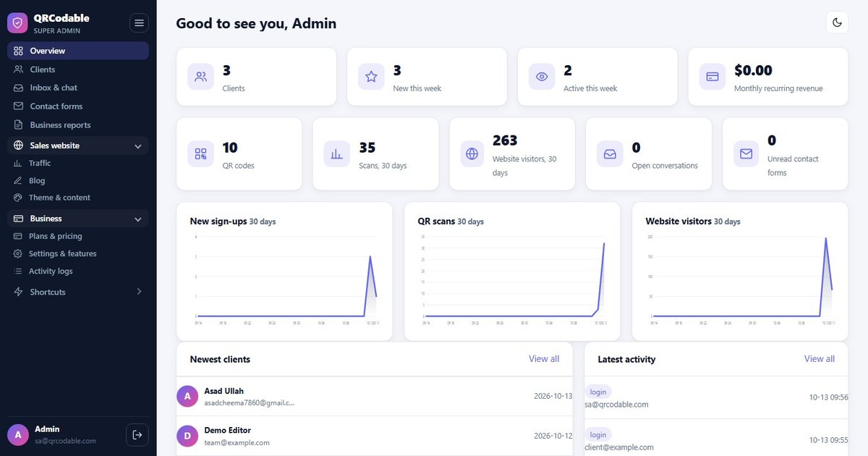Open Plans & pricing via its card icon
This screenshot has height=456, width=868.
click(x=18, y=237)
